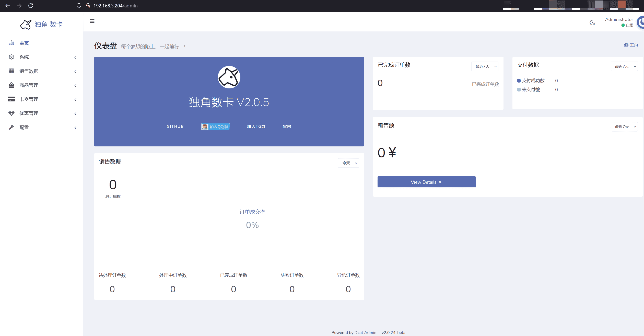
Task: Collapse the sidebar using the hamburger button
Action: click(x=92, y=21)
